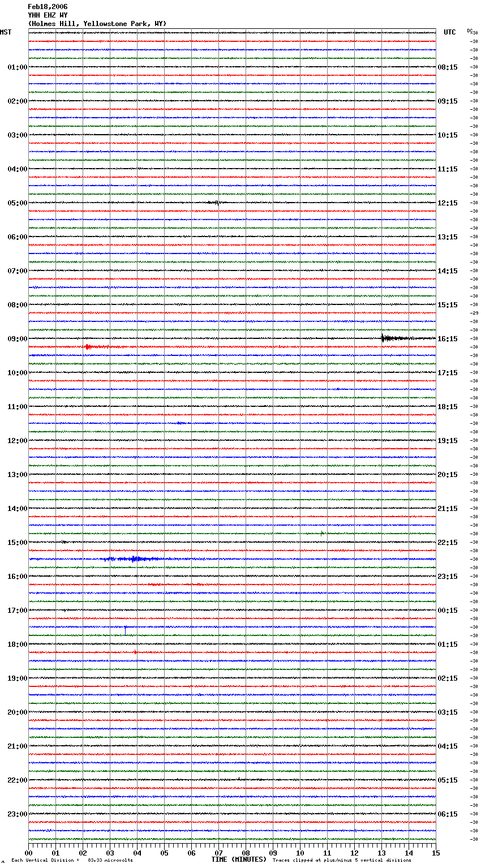Select the MST hour label "17:00"

coord(18,611)
